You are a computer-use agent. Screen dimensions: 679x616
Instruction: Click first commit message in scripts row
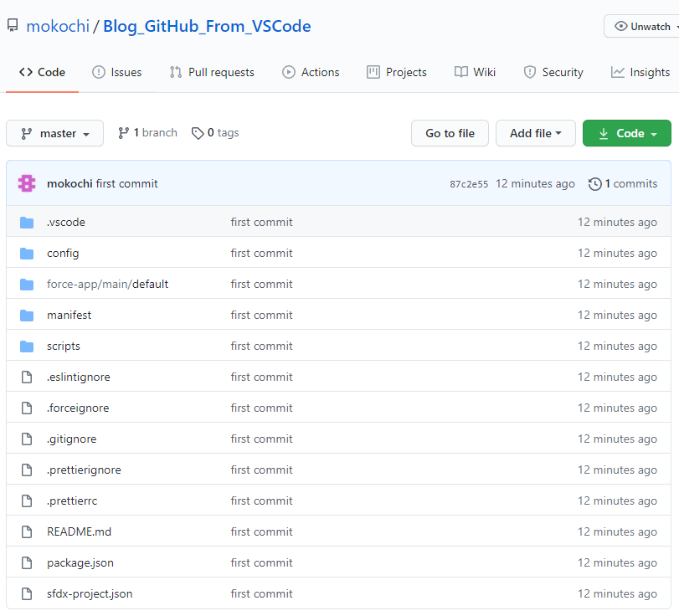(x=261, y=346)
